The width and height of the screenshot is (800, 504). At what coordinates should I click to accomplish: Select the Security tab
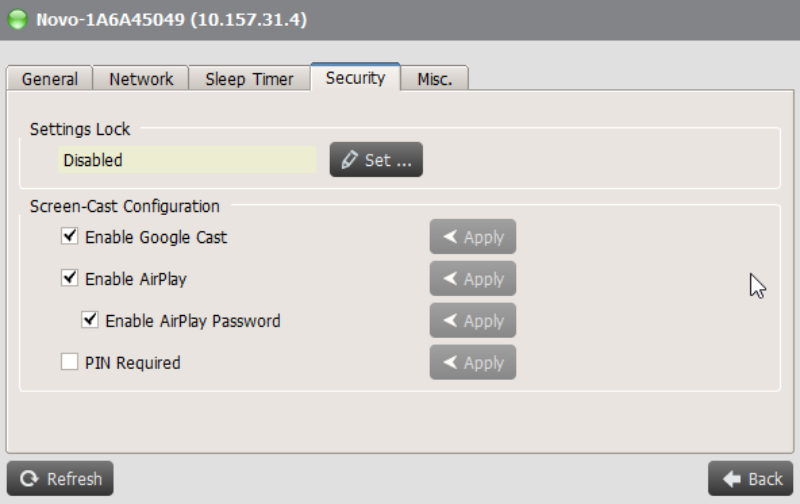355,78
